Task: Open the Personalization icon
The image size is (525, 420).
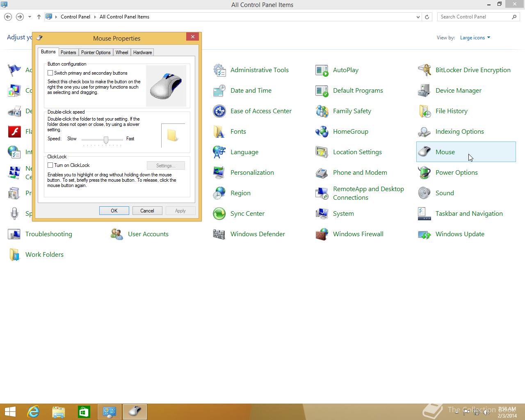Action: [x=219, y=173]
